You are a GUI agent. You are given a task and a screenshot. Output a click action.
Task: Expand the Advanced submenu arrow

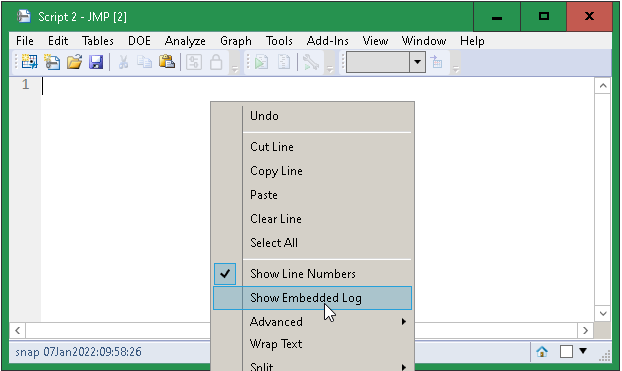[x=403, y=321]
